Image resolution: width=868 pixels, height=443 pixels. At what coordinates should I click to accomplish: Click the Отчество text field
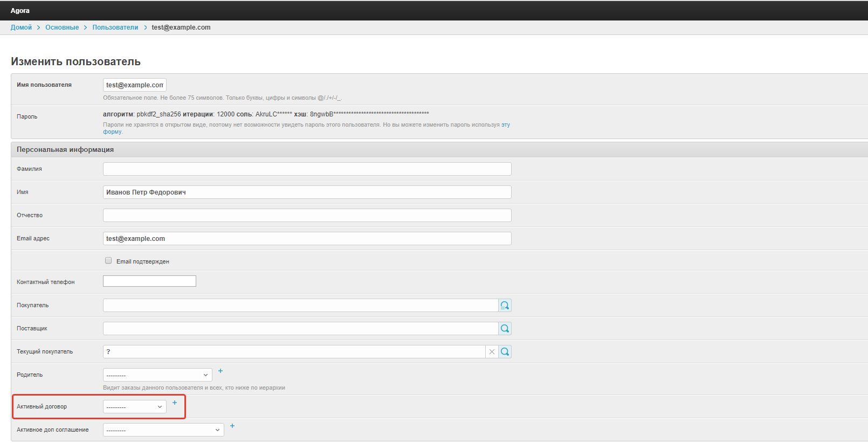[307, 216]
